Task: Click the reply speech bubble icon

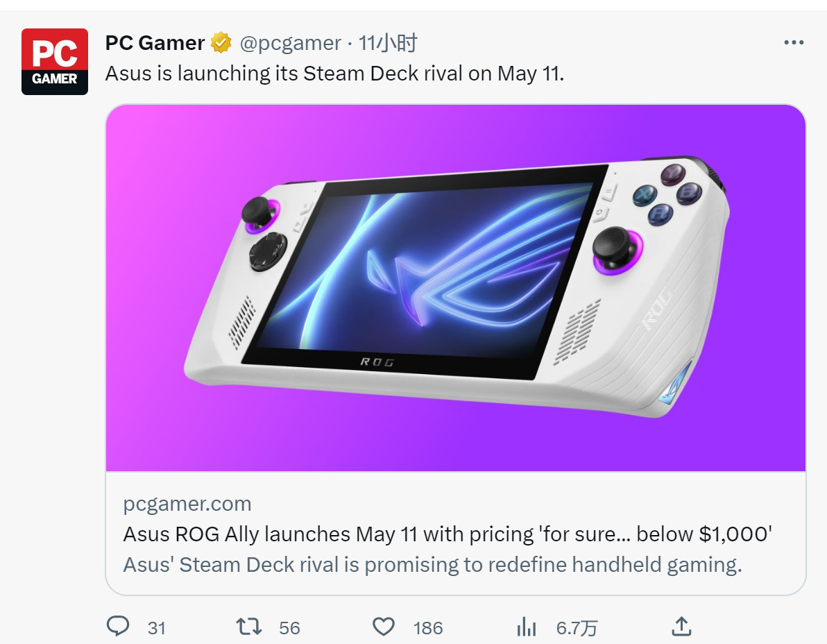Action: [118, 627]
